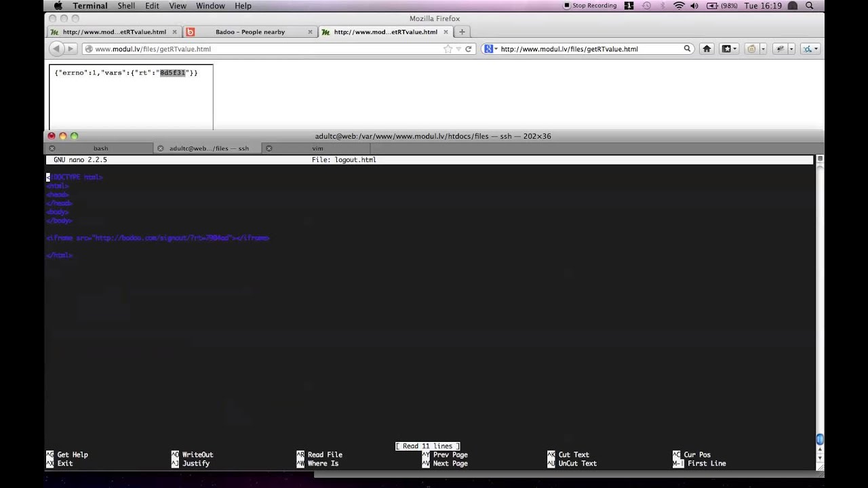
Task: Switch to the inactive getRTvalue.html Firefox tab
Action: 115,32
